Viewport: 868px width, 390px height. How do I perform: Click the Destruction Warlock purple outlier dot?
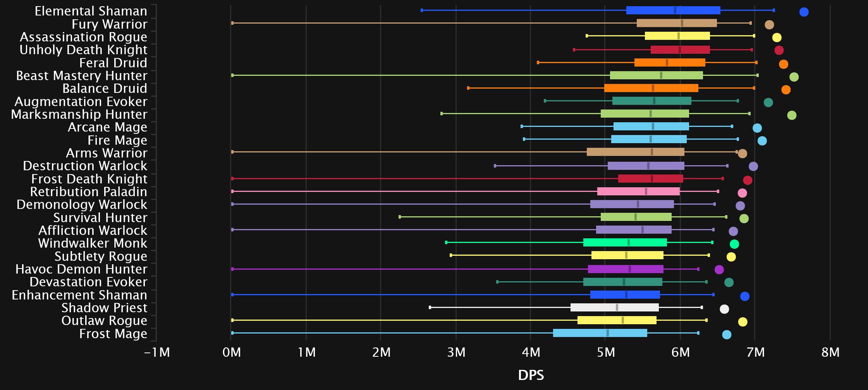[x=753, y=166]
